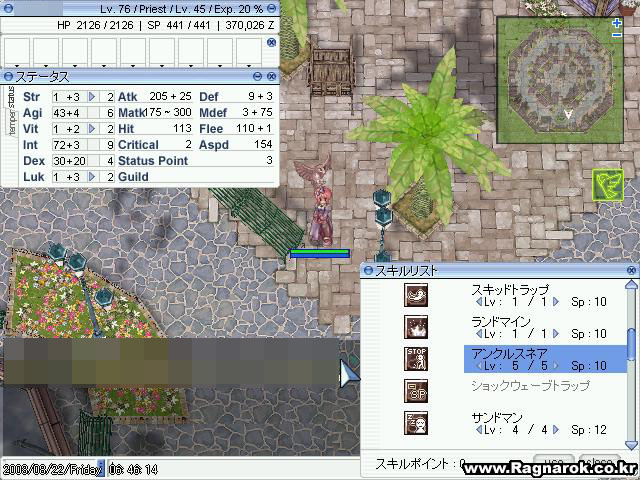Collapse the basic info bar at top right
The height and width of the screenshot is (480, 640).
[x=271, y=9]
